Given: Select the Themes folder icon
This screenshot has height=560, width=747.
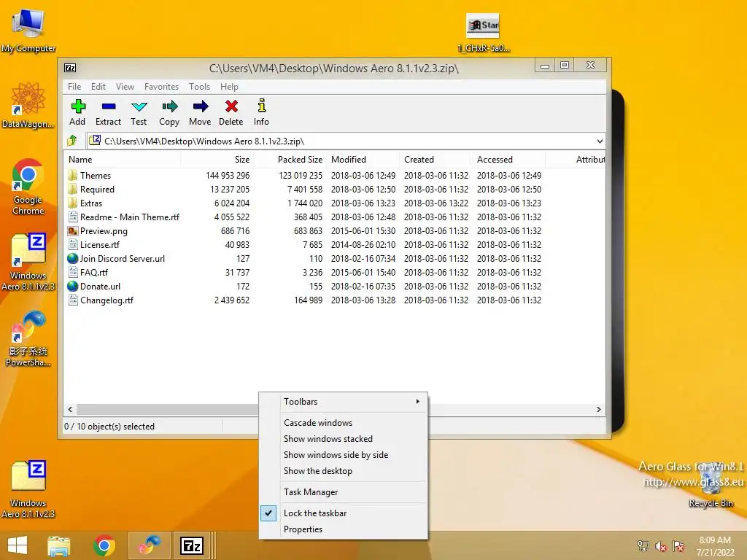Looking at the screenshot, I should [x=73, y=175].
